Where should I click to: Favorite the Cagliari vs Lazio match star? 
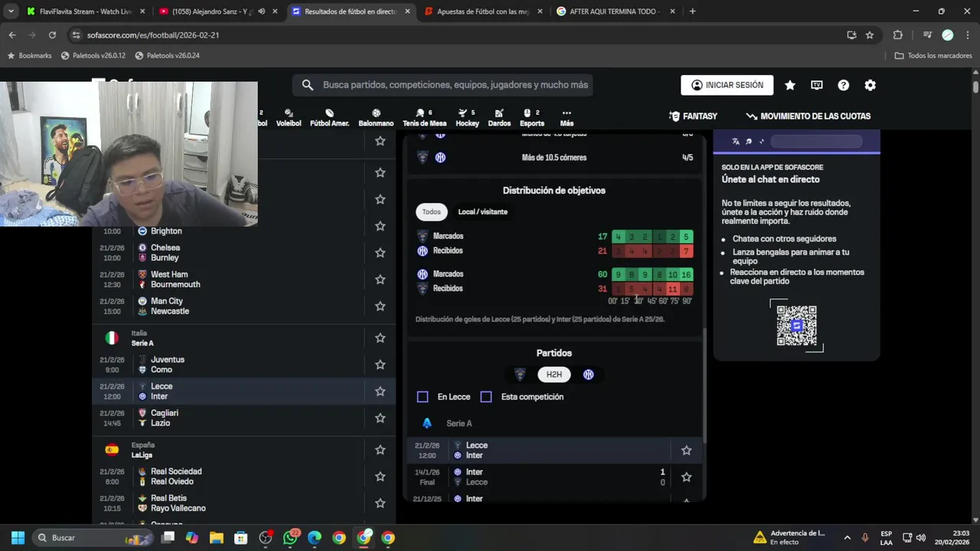[x=380, y=418]
